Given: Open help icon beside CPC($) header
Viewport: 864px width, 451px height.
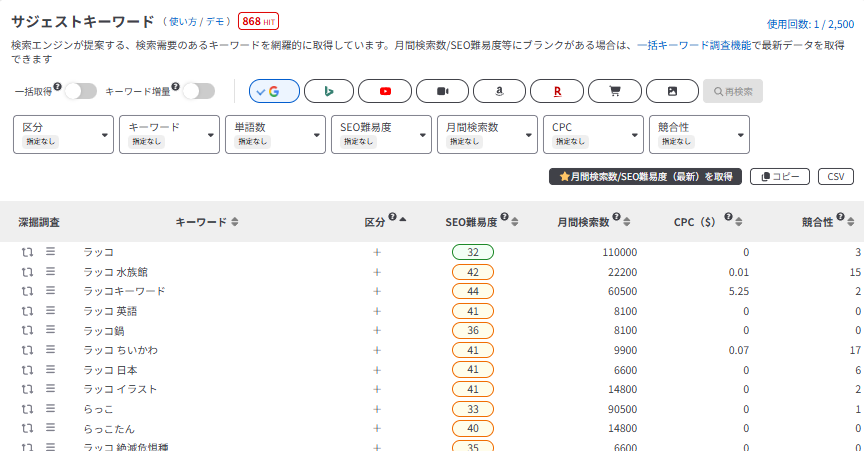Looking at the screenshot, I should 728,217.
